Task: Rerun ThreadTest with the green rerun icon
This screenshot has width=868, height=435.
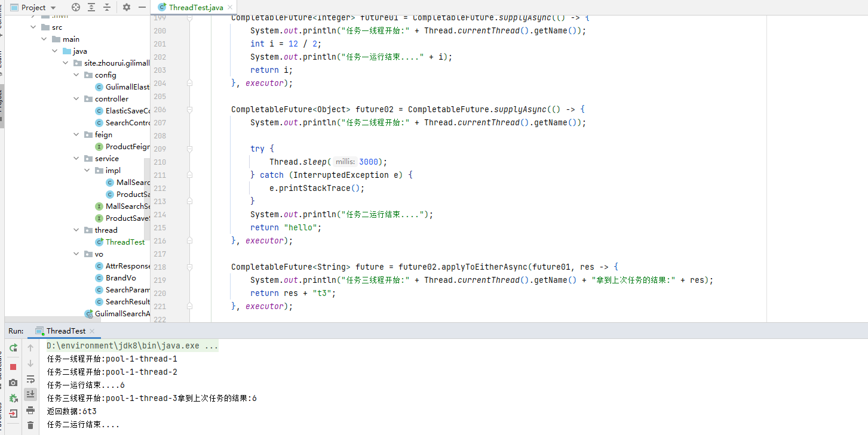Action: click(13, 347)
